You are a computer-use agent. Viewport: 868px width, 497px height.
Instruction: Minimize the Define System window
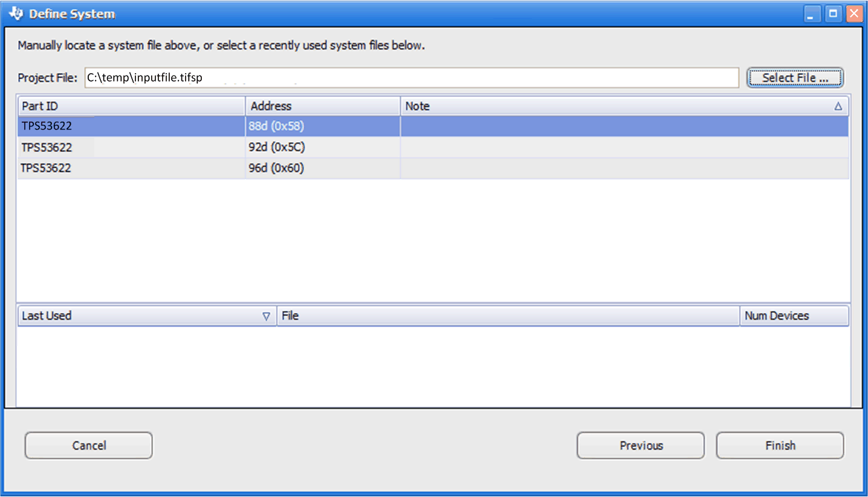click(x=813, y=14)
